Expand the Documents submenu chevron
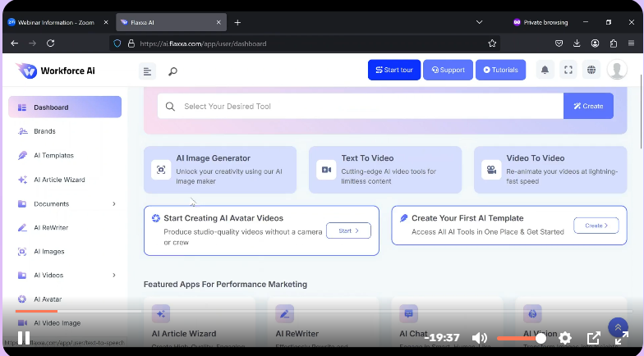The image size is (644, 356). coord(113,203)
